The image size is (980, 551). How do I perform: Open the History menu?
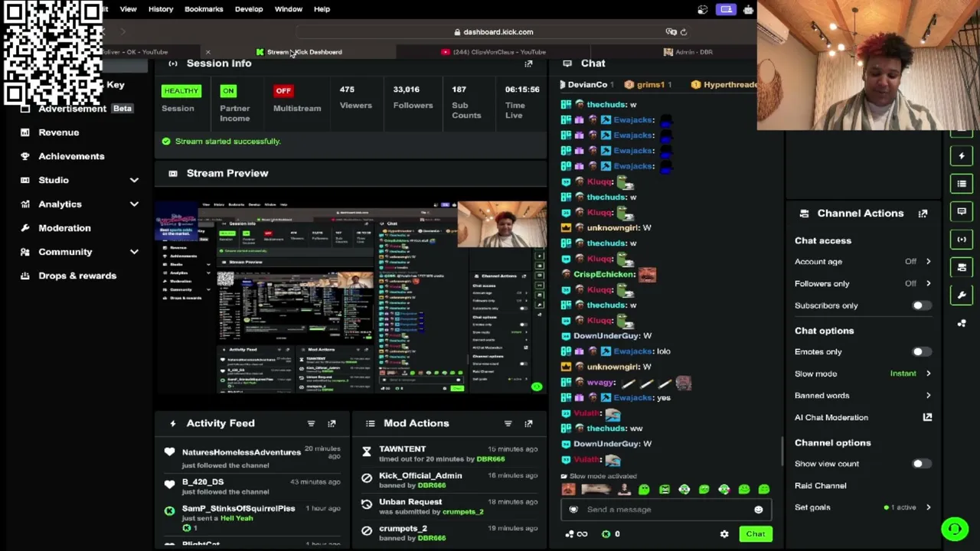click(161, 9)
